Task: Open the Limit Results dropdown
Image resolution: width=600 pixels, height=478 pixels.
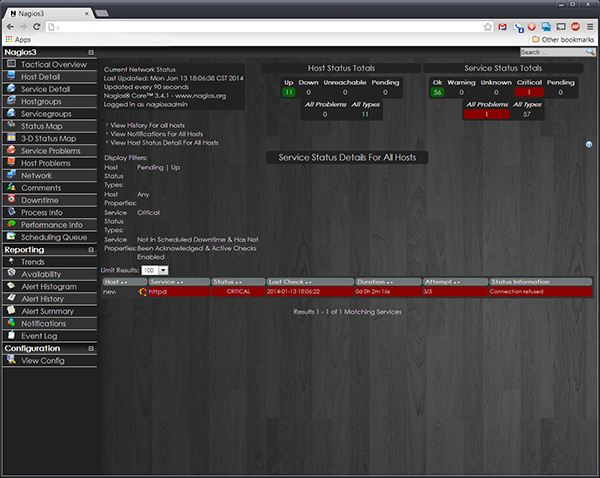Action: 155,270
